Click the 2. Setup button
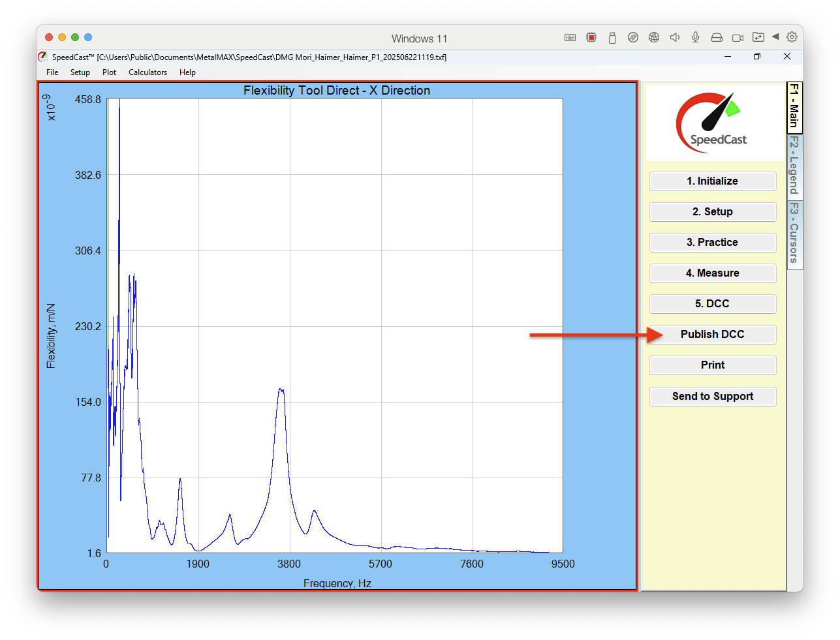840x640 pixels. (x=713, y=212)
